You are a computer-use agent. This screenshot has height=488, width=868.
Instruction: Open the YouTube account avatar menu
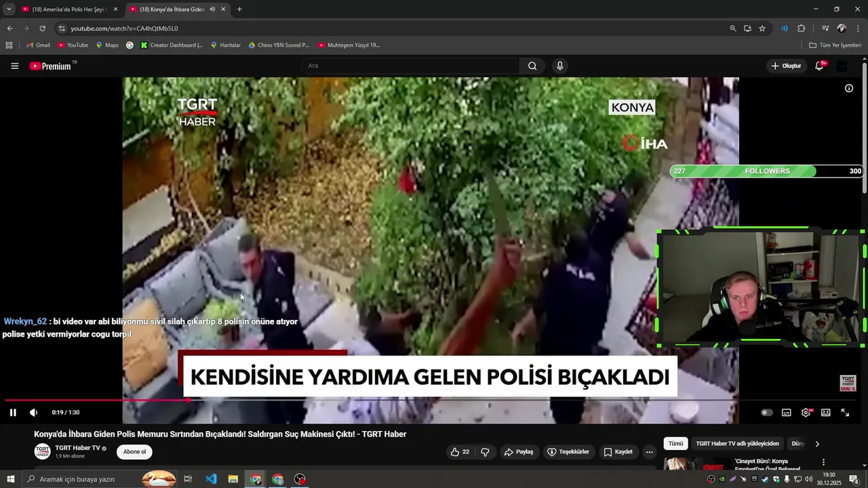tap(843, 66)
